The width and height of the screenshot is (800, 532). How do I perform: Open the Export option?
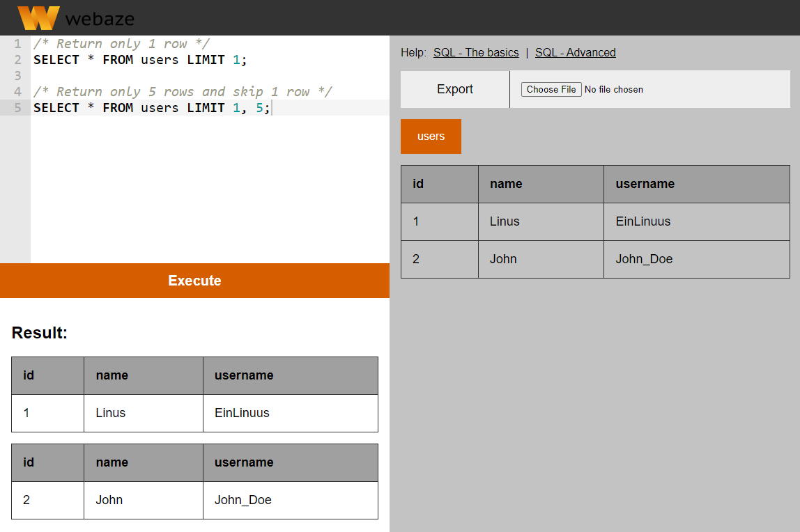click(454, 89)
